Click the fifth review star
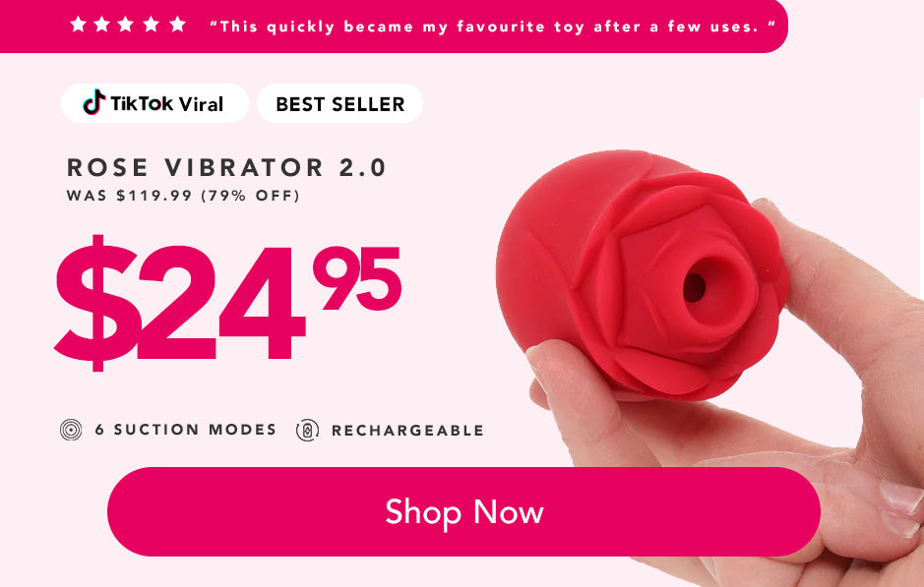 [177, 25]
